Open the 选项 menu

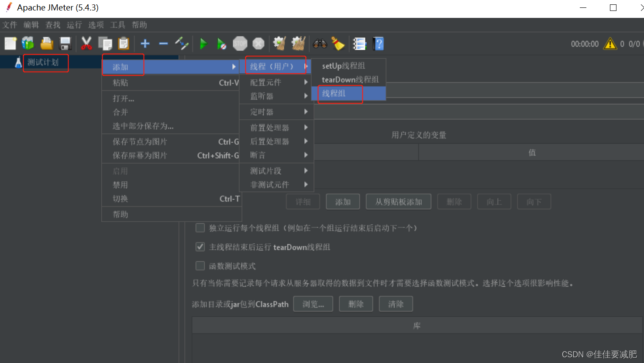[x=96, y=25]
